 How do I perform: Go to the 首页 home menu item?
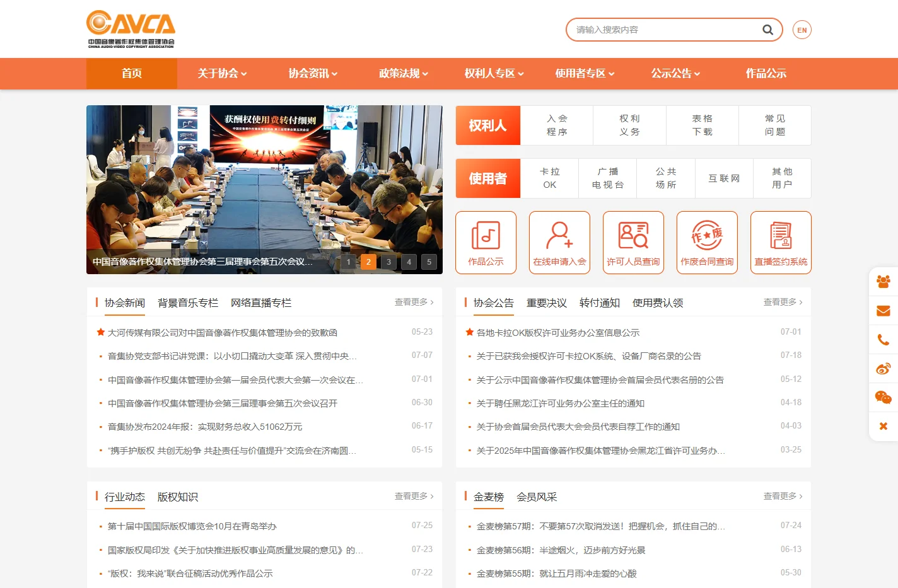coord(132,73)
